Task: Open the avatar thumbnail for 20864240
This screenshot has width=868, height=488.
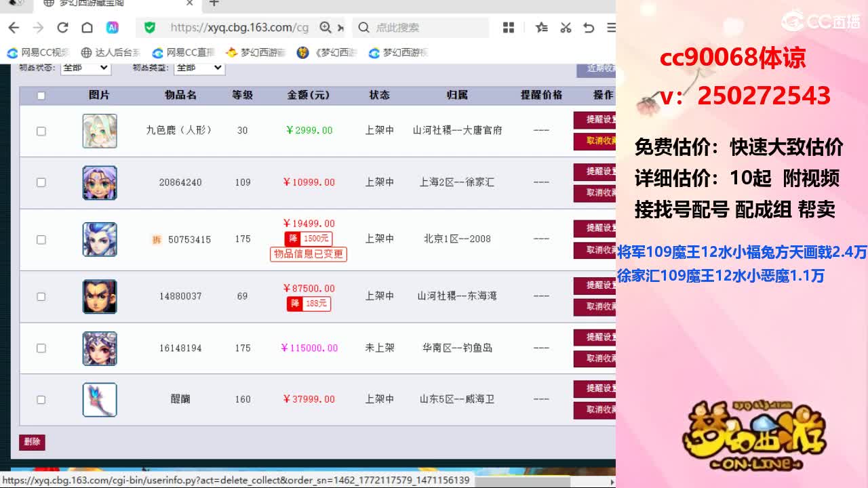Action: pos(100,182)
